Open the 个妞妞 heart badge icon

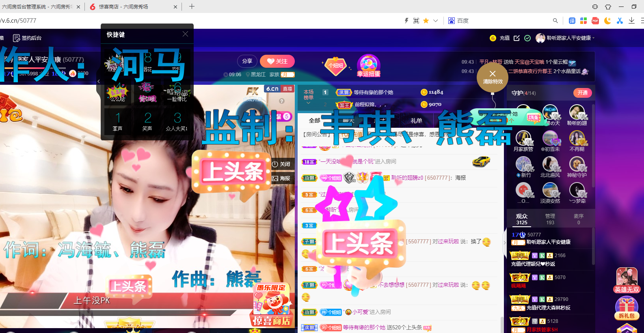(x=336, y=66)
